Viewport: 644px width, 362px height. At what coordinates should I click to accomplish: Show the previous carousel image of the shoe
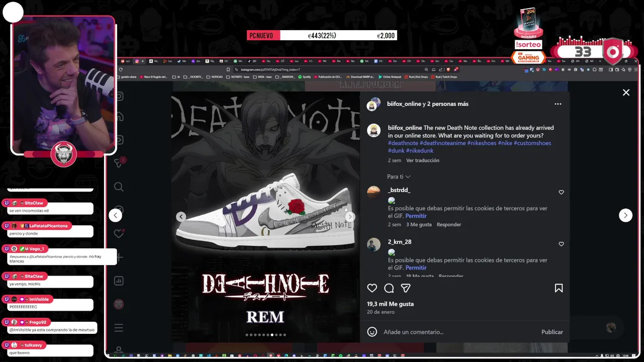[x=181, y=217]
